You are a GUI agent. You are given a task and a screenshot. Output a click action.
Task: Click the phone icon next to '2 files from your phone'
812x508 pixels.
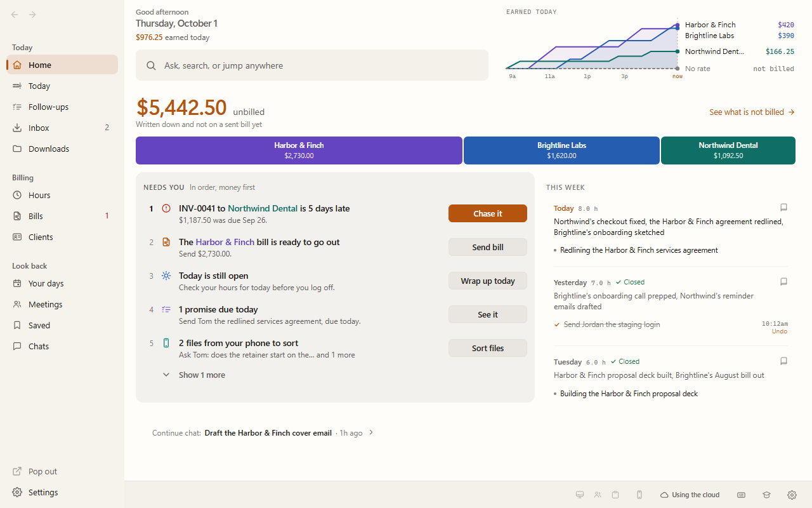pos(166,343)
